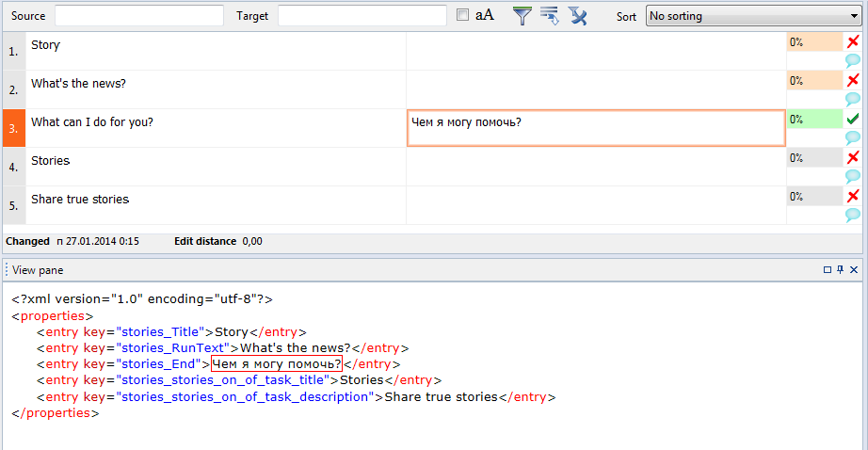Click the red X status on row 2

tap(853, 80)
